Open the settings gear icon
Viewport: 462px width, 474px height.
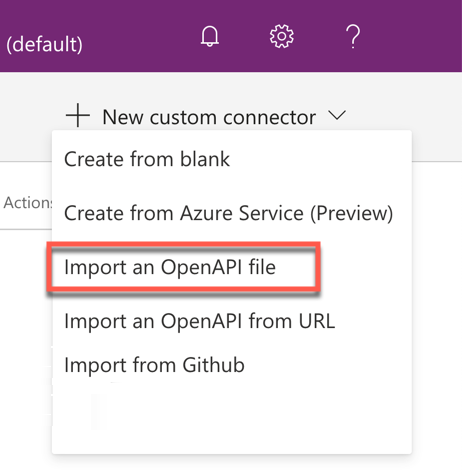pos(282,36)
